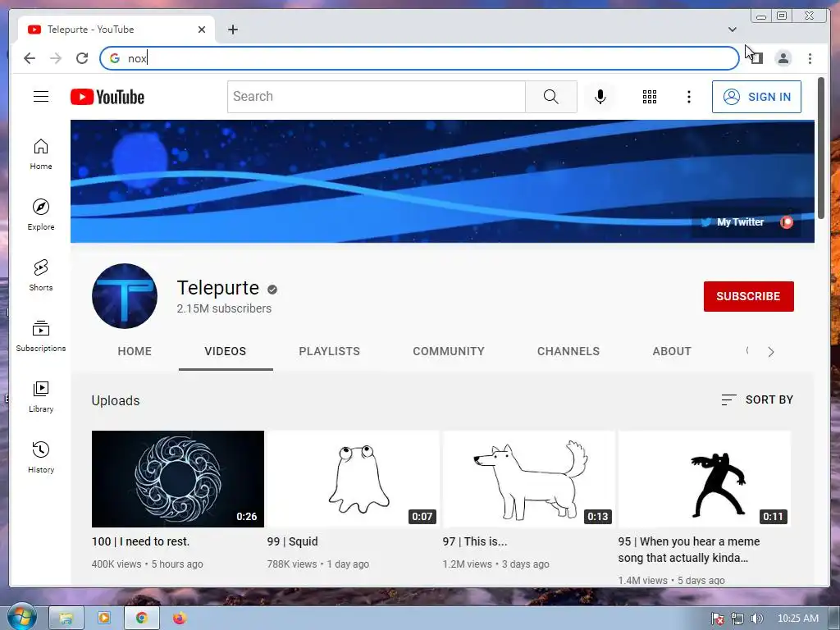Click the title '97 | This is...'
The width and height of the screenshot is (840, 630).
[475, 541]
